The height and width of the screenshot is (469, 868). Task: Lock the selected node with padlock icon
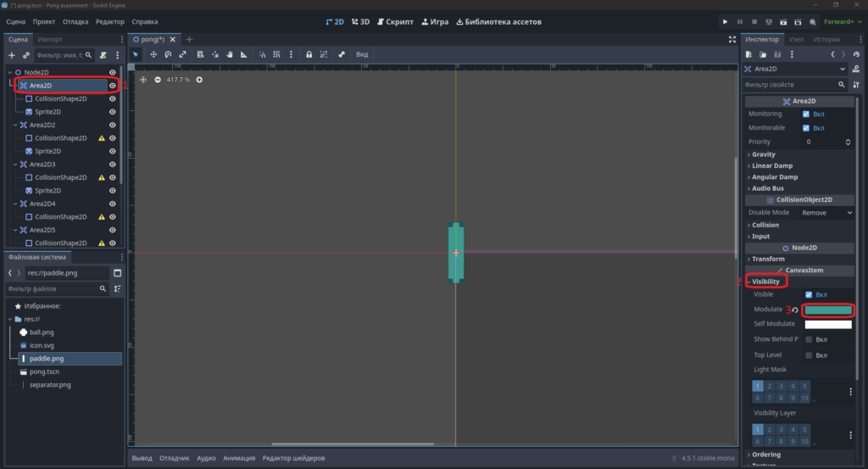click(x=309, y=54)
